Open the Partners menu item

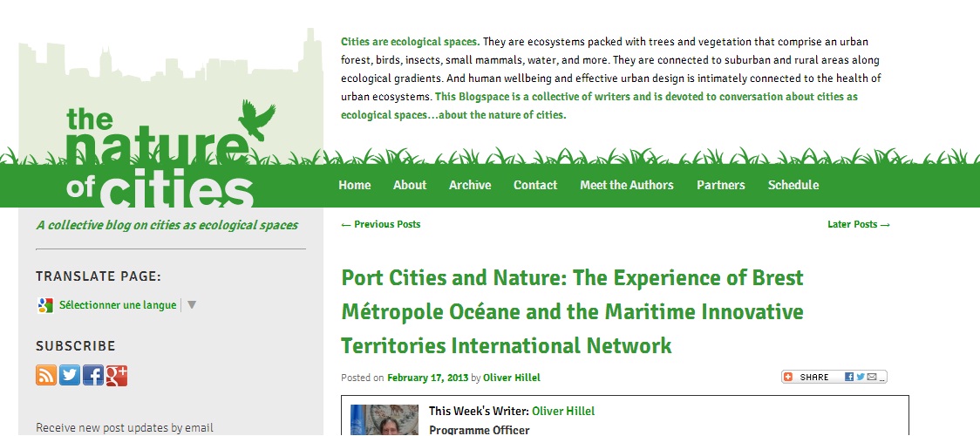[721, 185]
